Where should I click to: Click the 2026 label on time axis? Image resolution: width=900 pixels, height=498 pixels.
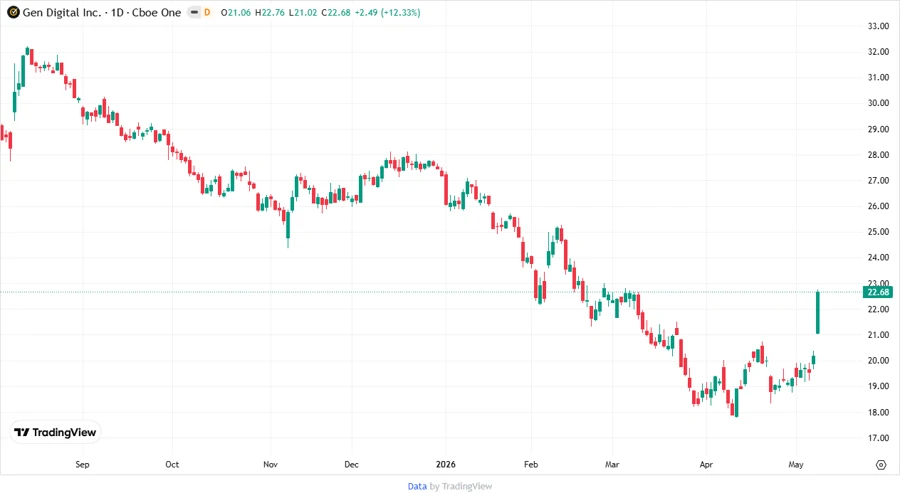(445, 464)
